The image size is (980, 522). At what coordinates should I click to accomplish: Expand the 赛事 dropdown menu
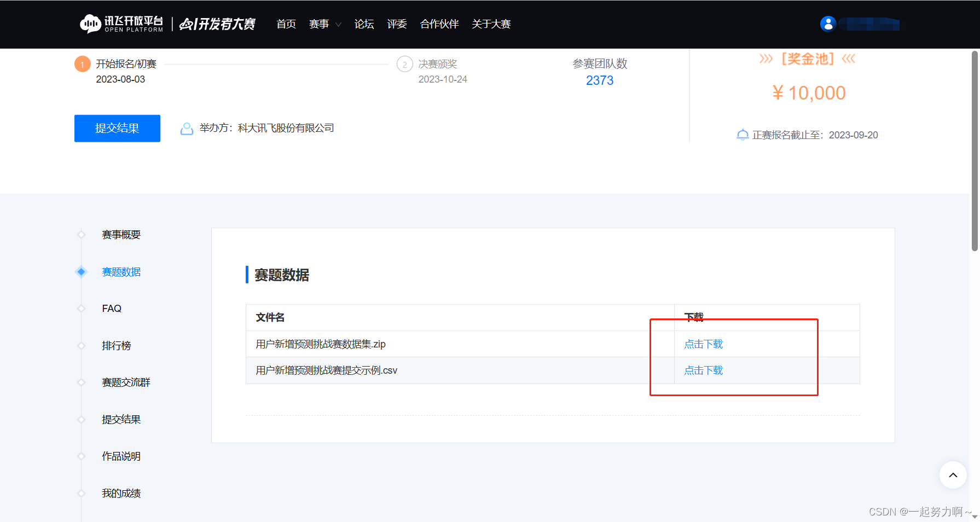(325, 24)
